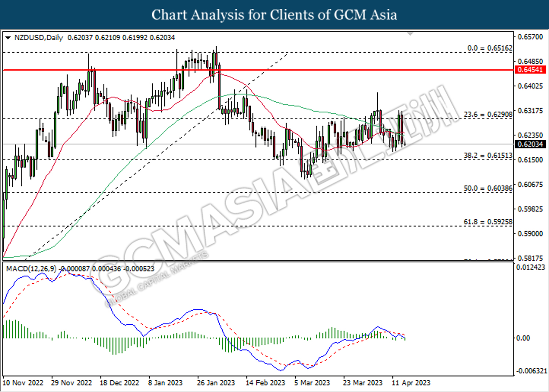549x392 pixels.
Task: Click the 23 Mar 2023 date label
Action: point(362,383)
